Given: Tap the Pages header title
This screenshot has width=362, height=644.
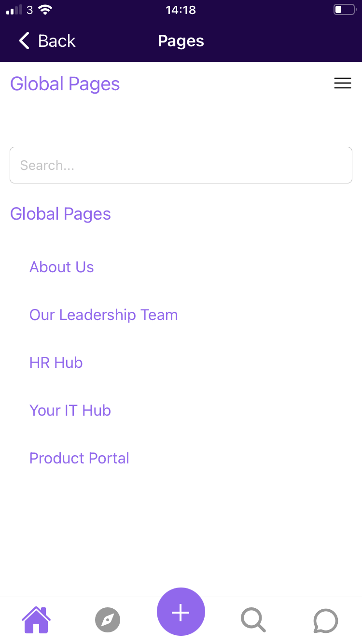Looking at the screenshot, I should pyautogui.click(x=181, y=41).
